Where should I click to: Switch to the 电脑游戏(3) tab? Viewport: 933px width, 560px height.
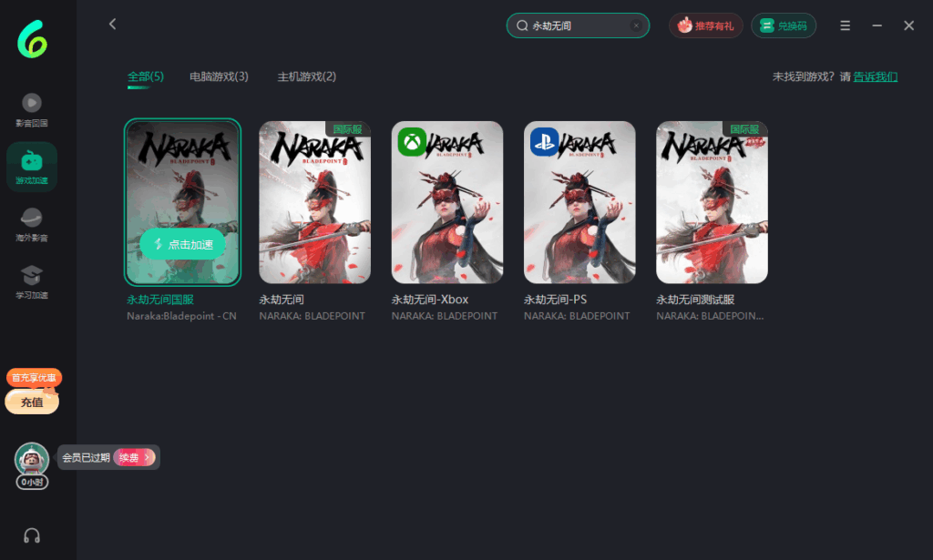point(219,76)
